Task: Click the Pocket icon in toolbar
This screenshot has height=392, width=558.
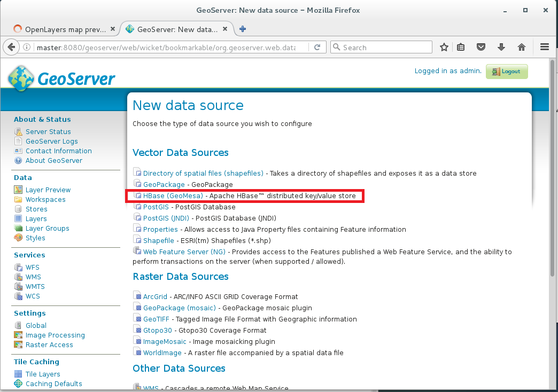Action: [481, 47]
